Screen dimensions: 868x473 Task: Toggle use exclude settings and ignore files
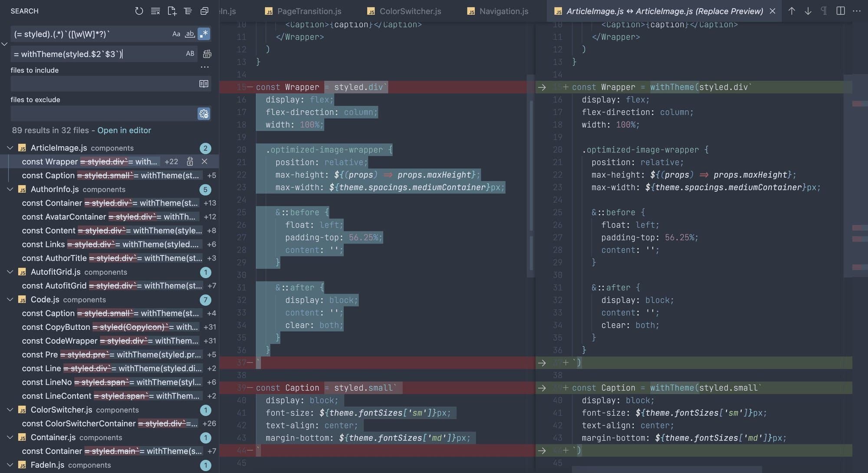pyautogui.click(x=204, y=114)
